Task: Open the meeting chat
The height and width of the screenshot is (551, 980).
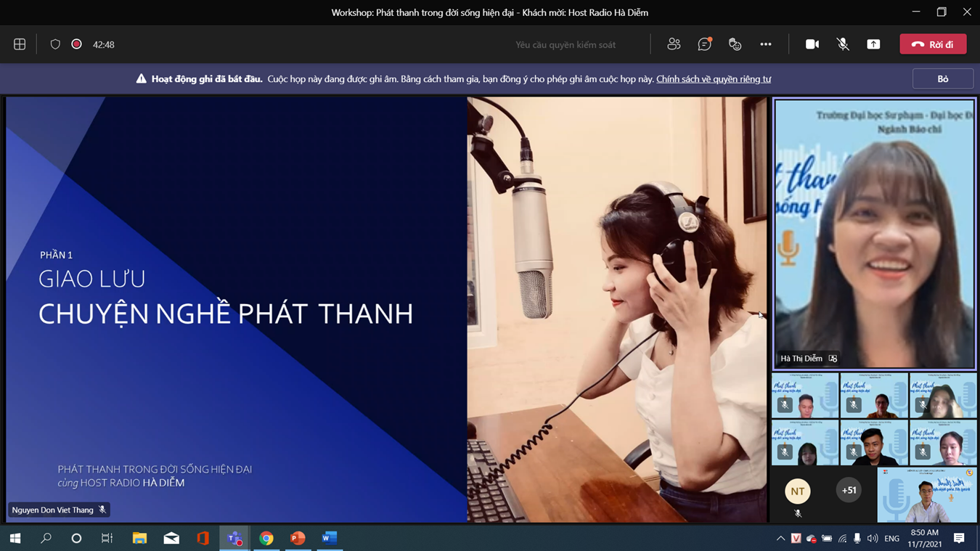Action: click(x=704, y=44)
